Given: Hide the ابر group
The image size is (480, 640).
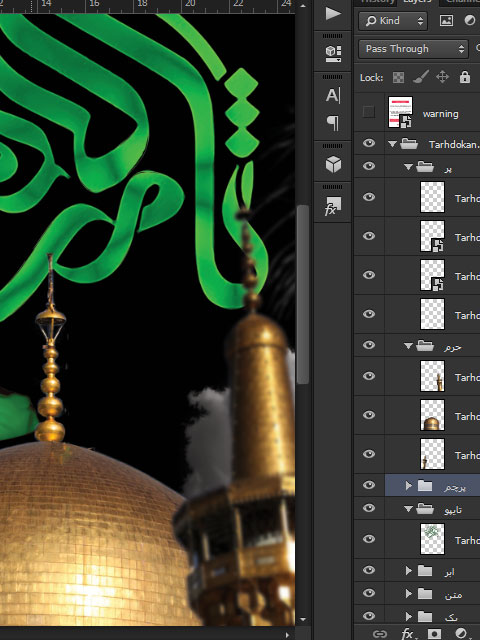Looking at the screenshot, I should [x=369, y=570].
